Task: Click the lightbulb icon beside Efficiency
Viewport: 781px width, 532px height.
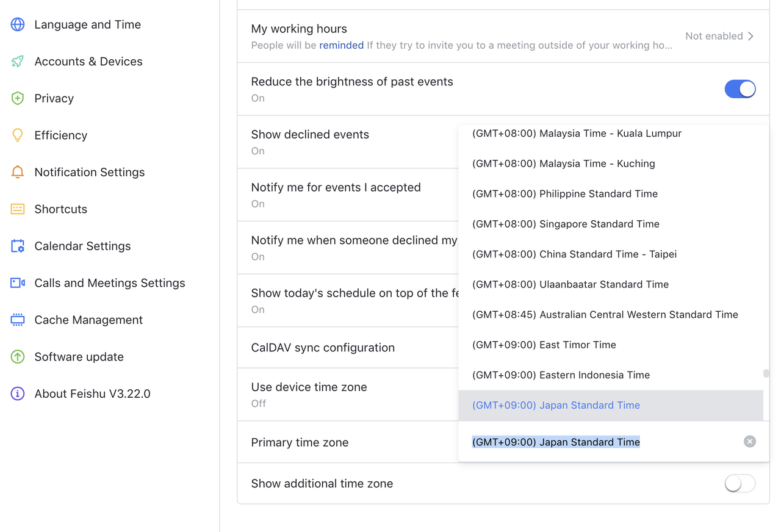Action: (18, 135)
